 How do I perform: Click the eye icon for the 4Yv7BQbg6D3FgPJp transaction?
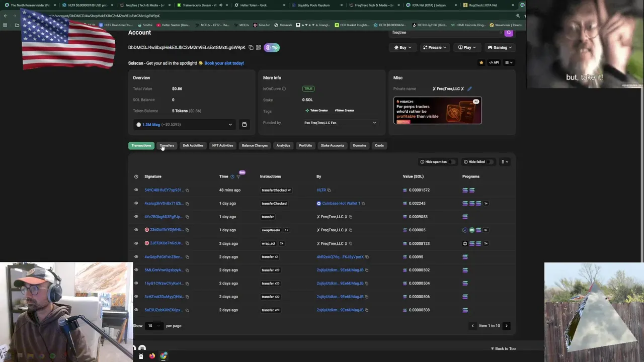pos(136,217)
